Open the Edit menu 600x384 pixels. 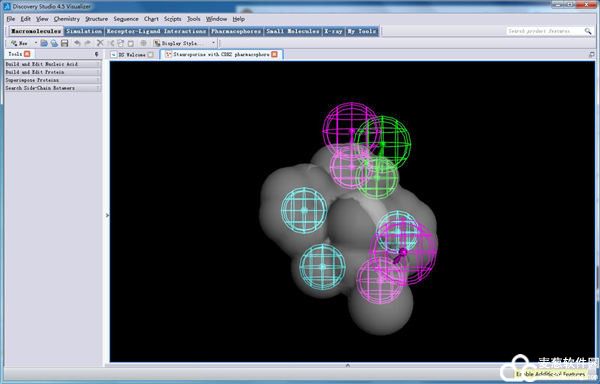click(26, 19)
